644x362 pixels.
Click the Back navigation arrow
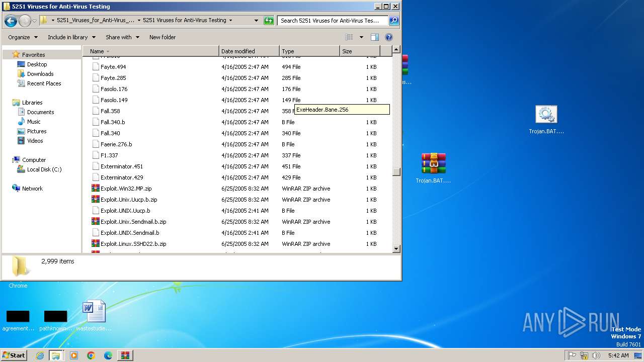11,21
